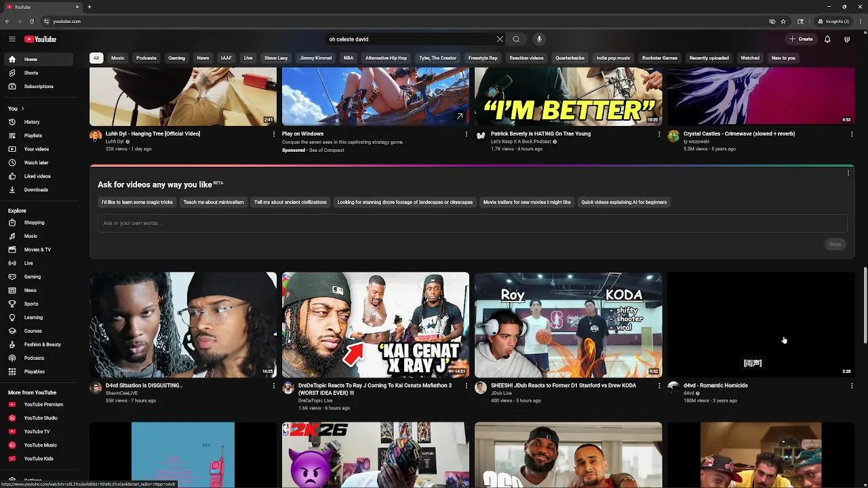The width and height of the screenshot is (868, 488).
Task: Open options for Patrick Beverly video
Action: (659, 134)
